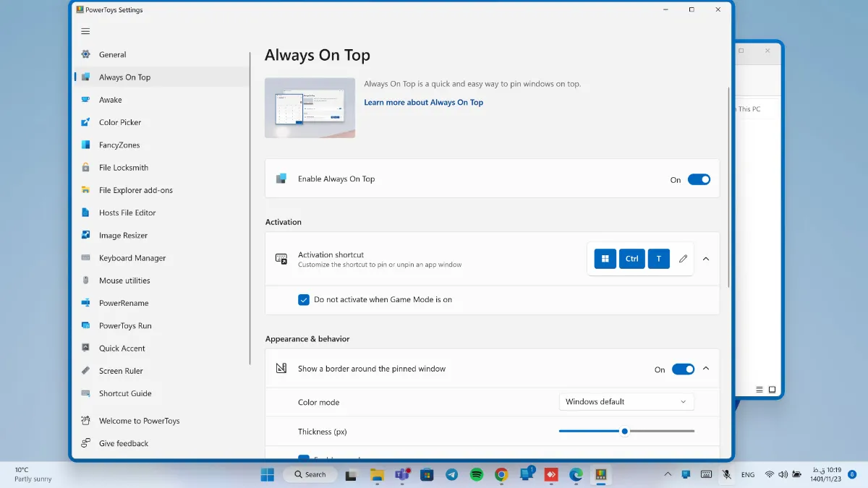Open the Color mode dropdown

626,402
